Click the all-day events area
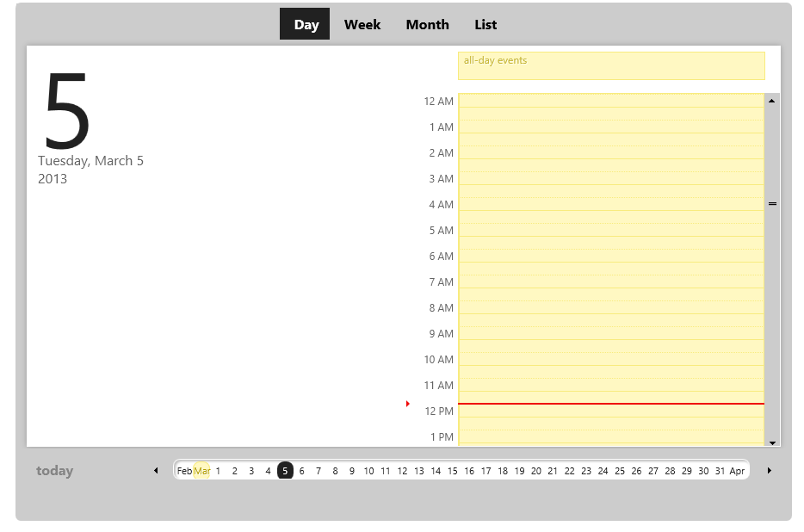This screenshot has width=804, height=532. [610, 66]
